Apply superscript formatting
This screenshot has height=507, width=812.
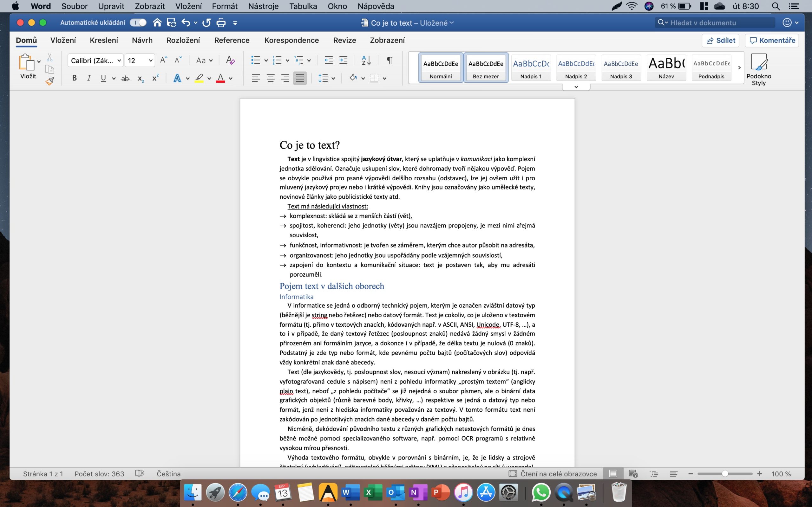coord(155,78)
